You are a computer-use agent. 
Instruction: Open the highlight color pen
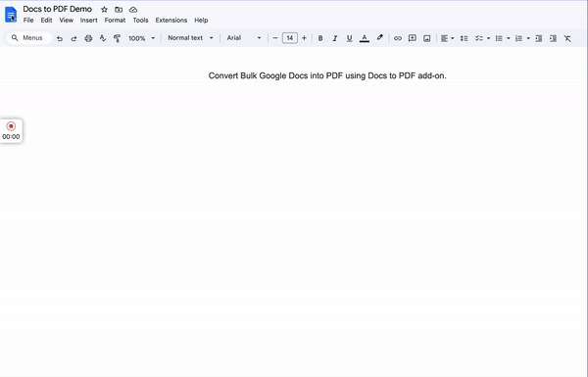pos(380,38)
